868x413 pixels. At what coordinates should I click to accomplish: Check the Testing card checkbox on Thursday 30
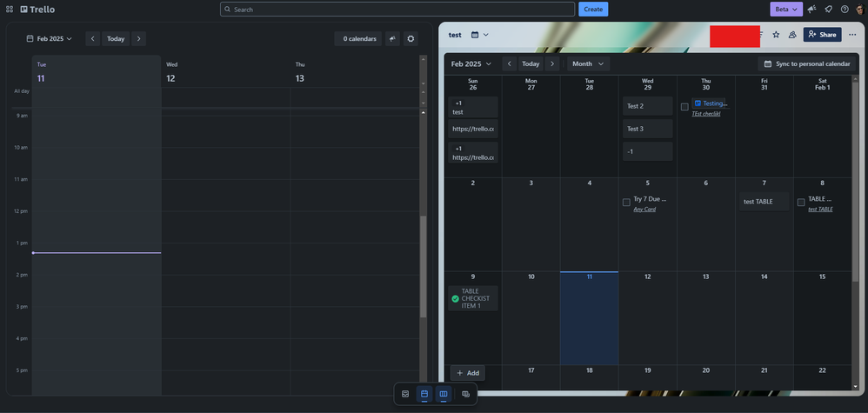click(684, 107)
